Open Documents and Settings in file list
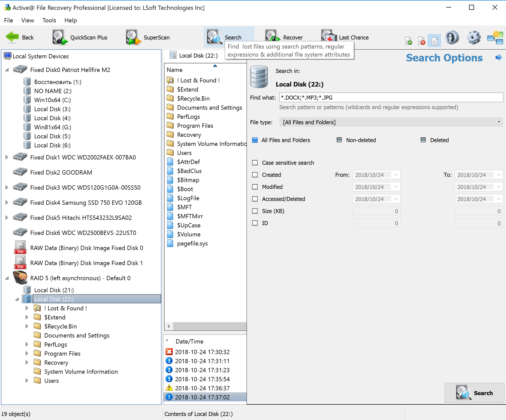The height and width of the screenshot is (420, 506). pyautogui.click(x=209, y=108)
